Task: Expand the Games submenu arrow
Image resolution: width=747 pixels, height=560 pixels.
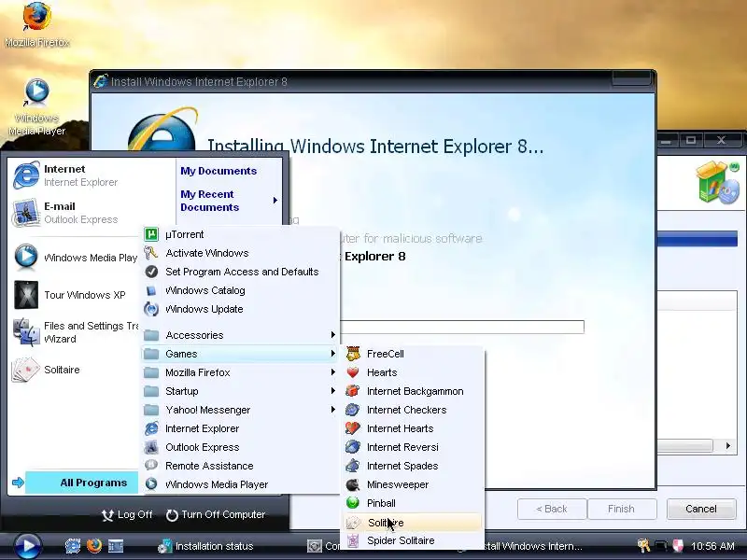Action: [333, 354]
